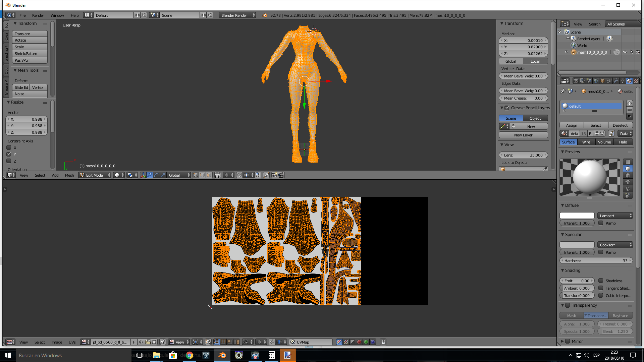This screenshot has height=362, width=644.
Task: Click the OpenGL render image camera icon
Action: click(274, 175)
